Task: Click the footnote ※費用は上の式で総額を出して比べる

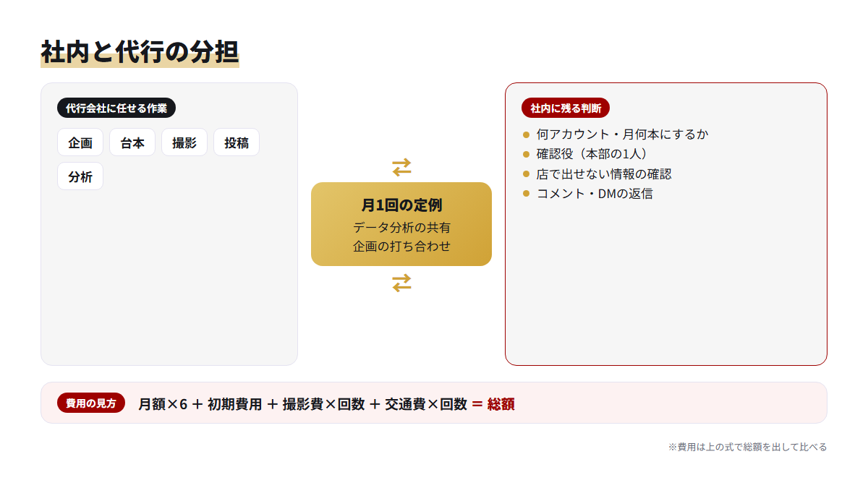Action: (747, 447)
